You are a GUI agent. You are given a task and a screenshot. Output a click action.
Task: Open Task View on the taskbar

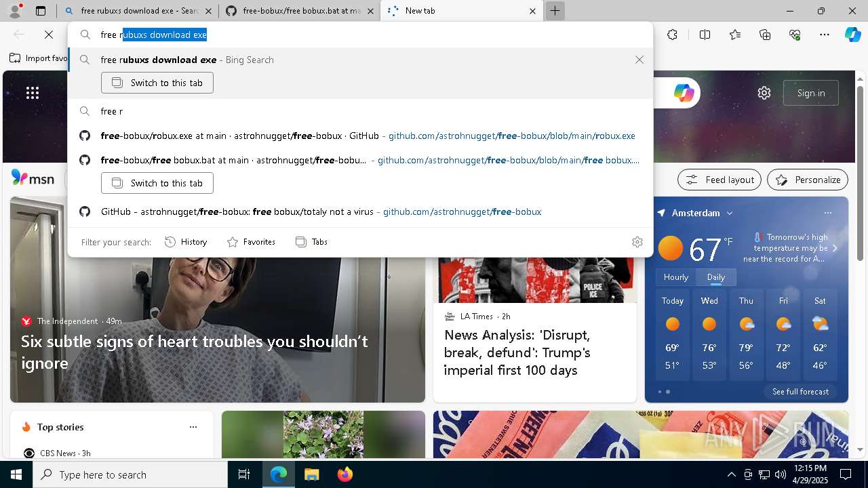244,474
